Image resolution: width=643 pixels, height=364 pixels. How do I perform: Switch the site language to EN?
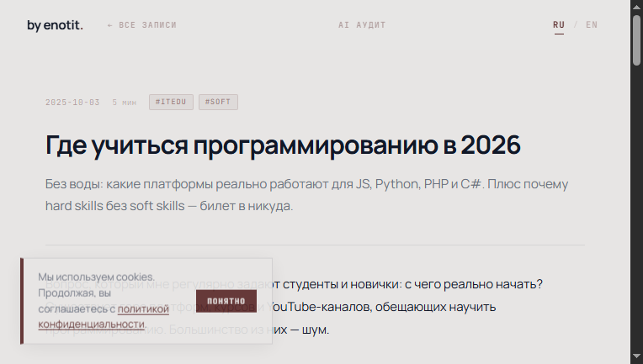click(x=592, y=25)
